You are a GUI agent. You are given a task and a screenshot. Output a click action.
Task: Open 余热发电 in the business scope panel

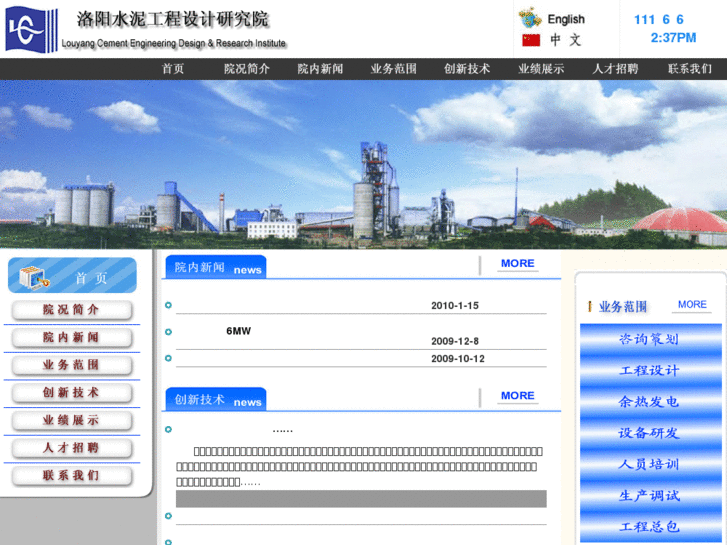click(x=648, y=402)
